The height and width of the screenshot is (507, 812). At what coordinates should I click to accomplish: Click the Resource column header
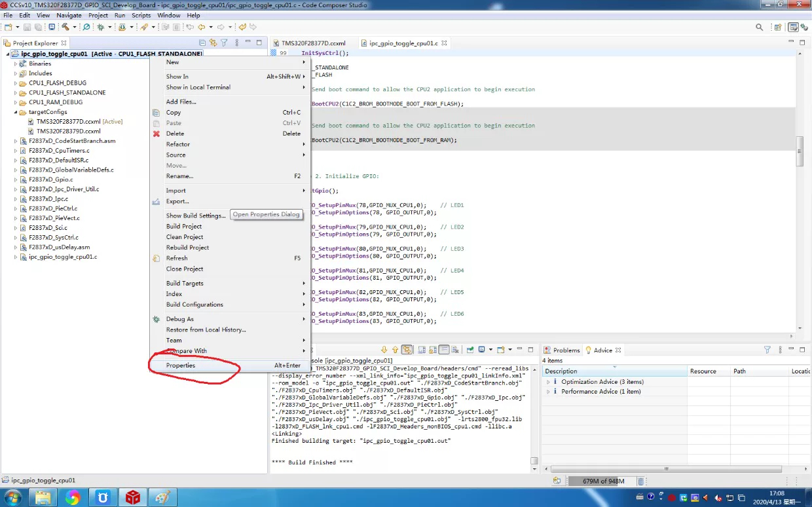pyautogui.click(x=709, y=371)
